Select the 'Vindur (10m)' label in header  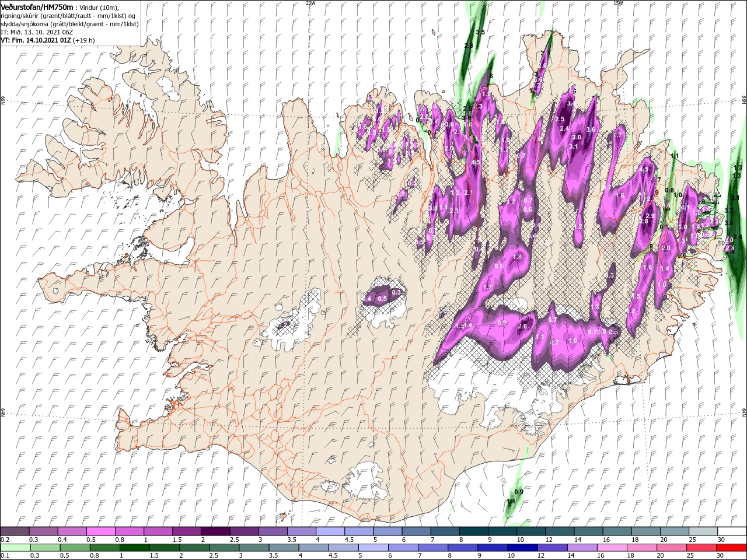(100, 7)
